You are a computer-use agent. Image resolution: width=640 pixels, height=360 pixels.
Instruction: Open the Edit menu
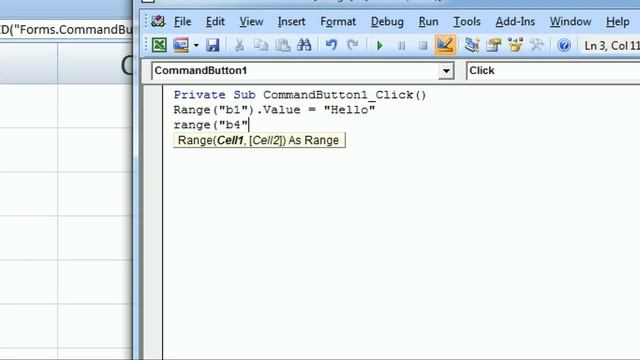pyautogui.click(x=215, y=22)
